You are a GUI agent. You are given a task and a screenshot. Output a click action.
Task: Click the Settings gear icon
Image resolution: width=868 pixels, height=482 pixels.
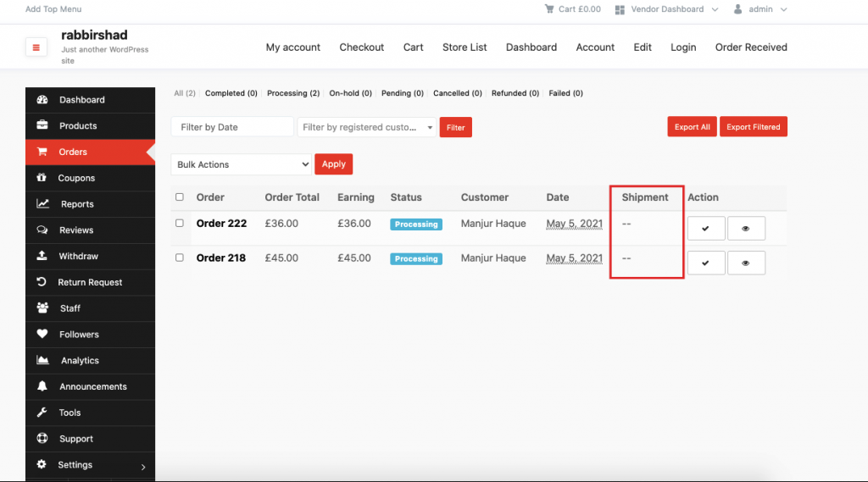tap(42, 464)
